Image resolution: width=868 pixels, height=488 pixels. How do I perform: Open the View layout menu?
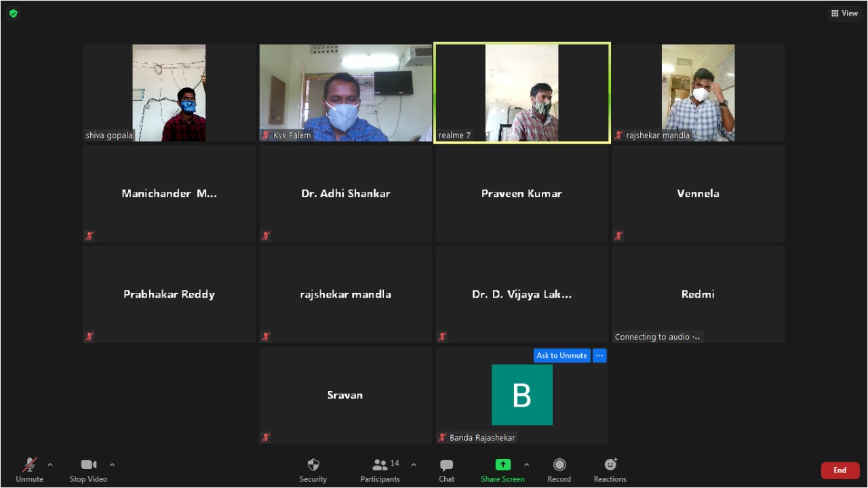[844, 13]
